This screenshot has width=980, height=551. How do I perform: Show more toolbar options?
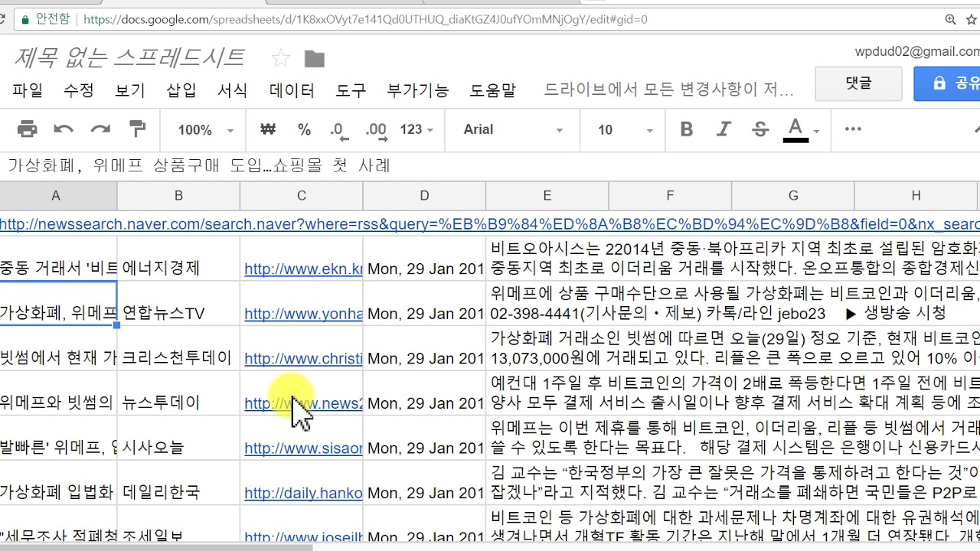(x=853, y=129)
